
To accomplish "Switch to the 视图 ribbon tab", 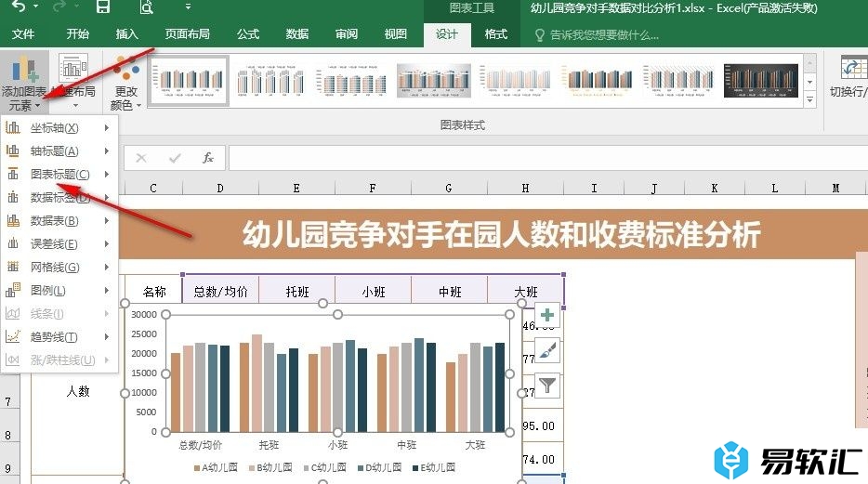I will (395, 34).
